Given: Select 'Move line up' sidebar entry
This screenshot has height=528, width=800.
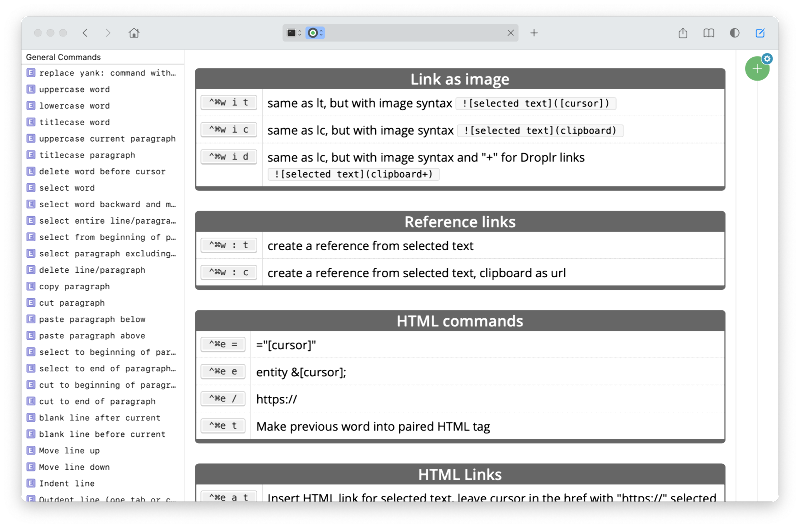Looking at the screenshot, I should click(69, 451).
